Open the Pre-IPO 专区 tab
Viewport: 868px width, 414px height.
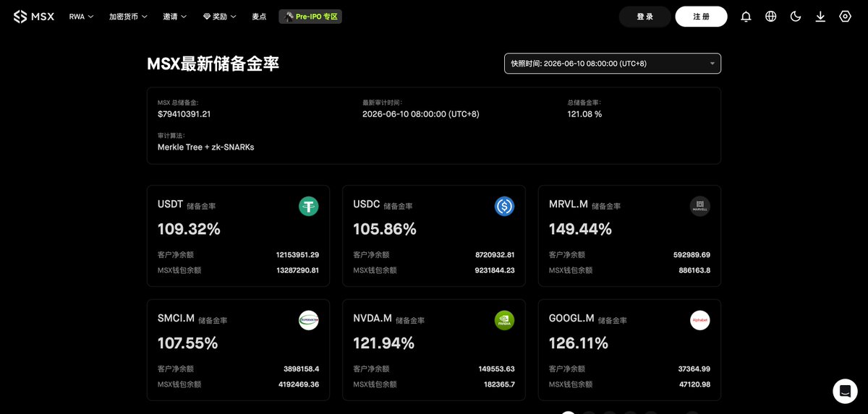pos(310,17)
